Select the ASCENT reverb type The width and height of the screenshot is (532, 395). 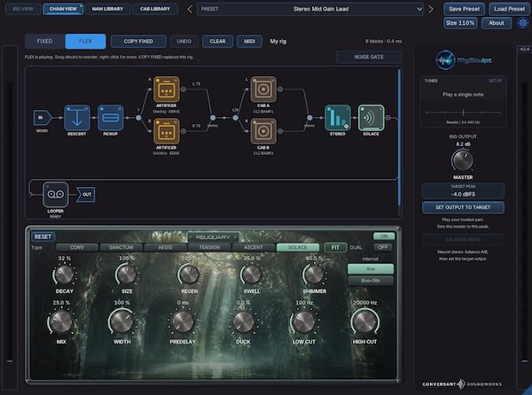(x=254, y=247)
